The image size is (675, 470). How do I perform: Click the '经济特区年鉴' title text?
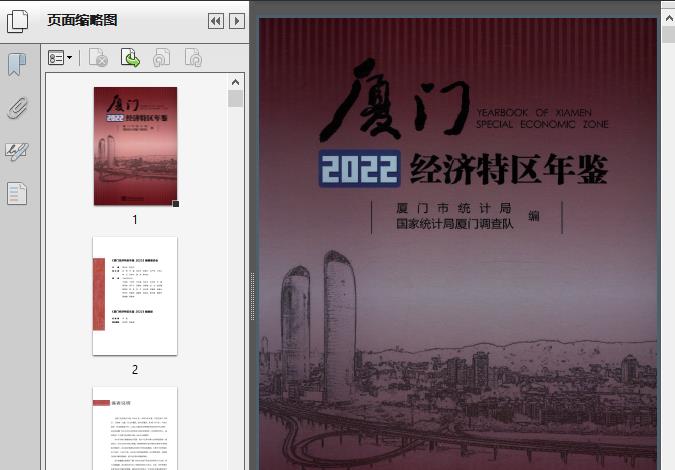pos(508,169)
